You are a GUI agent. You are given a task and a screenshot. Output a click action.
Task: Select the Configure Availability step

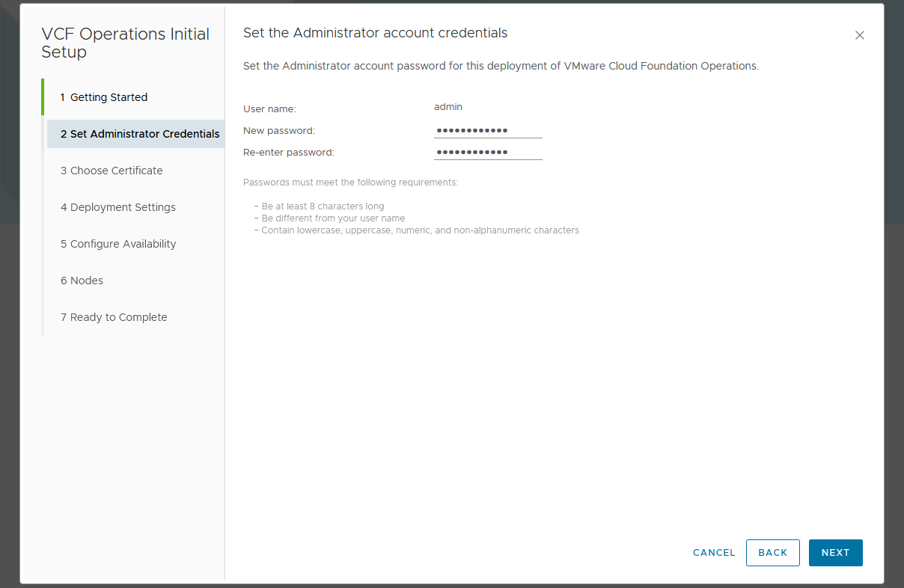tap(118, 244)
